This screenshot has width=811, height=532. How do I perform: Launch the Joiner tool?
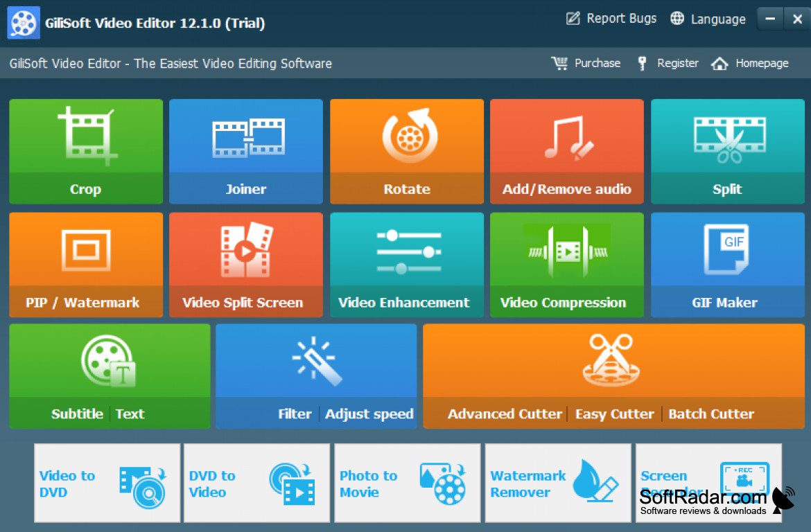coord(246,152)
